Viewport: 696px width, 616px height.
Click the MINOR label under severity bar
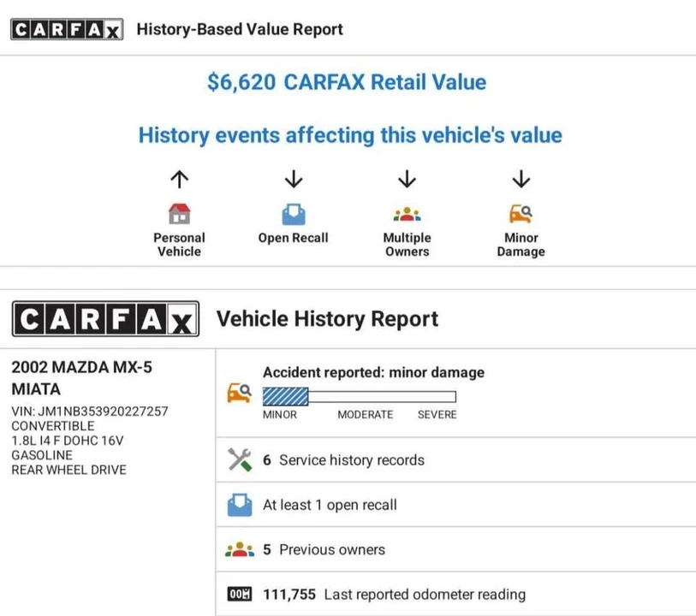[280, 415]
